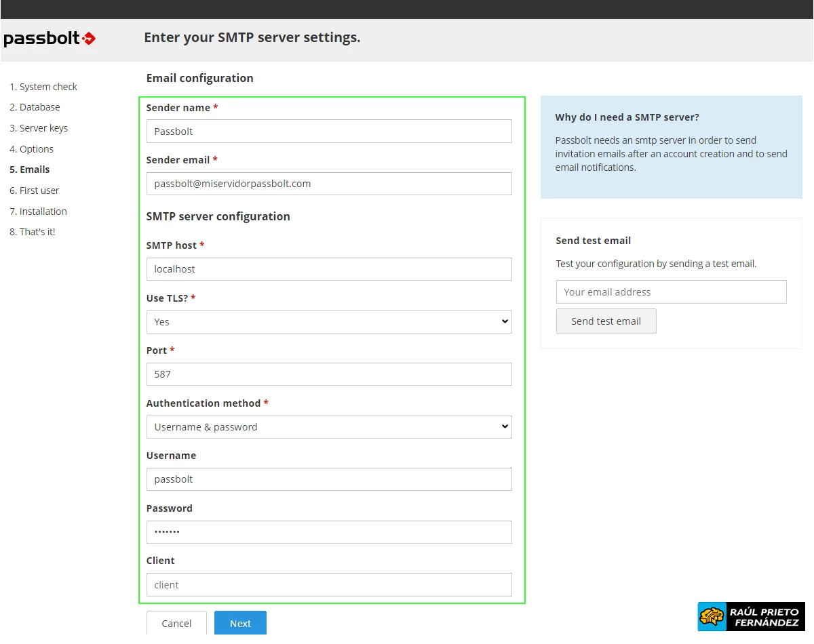Jump to First user step
814x644 pixels.
35,190
